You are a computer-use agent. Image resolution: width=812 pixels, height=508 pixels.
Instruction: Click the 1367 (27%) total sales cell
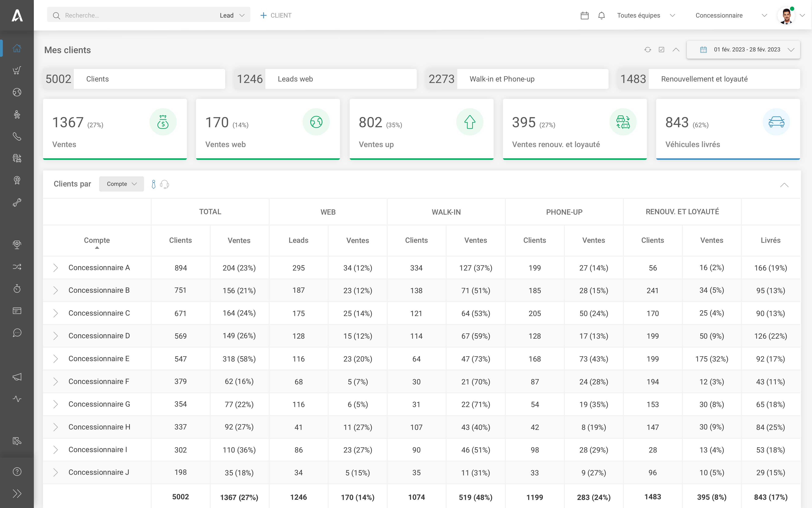[x=239, y=497]
